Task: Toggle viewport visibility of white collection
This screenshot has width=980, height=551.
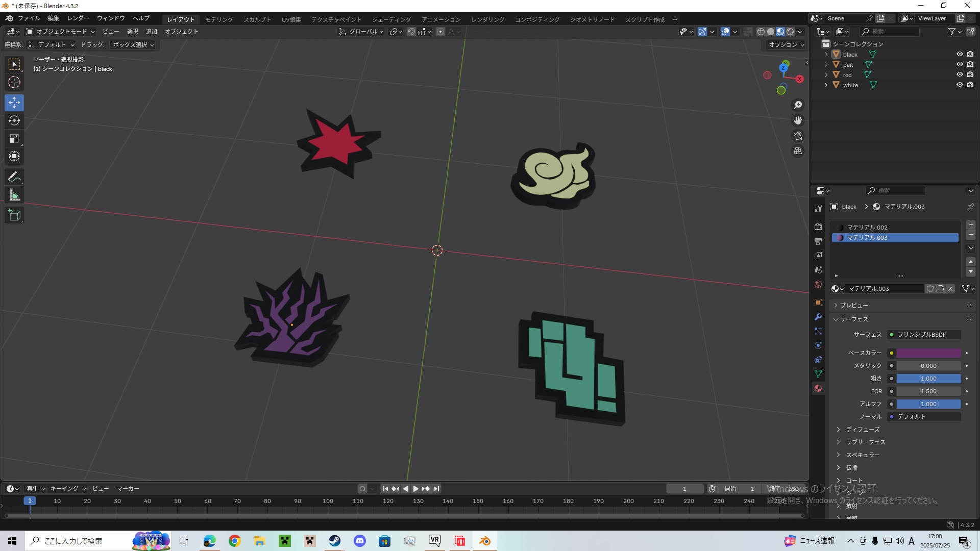Action: pos(960,85)
